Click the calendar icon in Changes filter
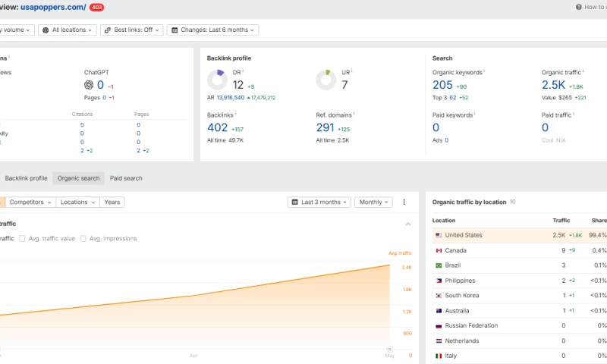This screenshot has height=364, width=607. (x=175, y=30)
